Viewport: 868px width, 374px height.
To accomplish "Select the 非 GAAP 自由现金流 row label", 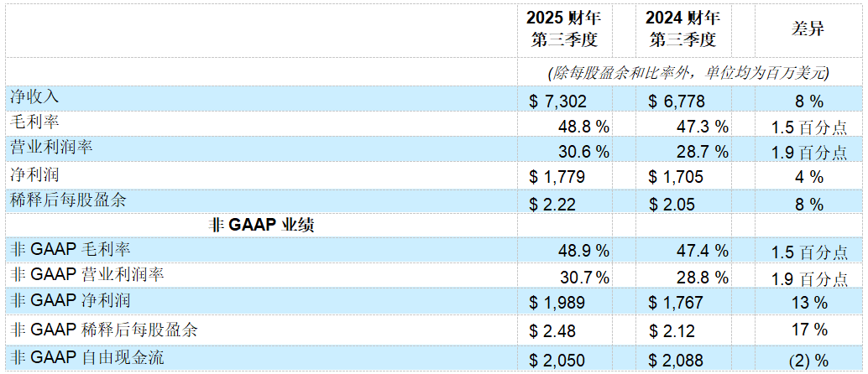I will pos(86,357).
